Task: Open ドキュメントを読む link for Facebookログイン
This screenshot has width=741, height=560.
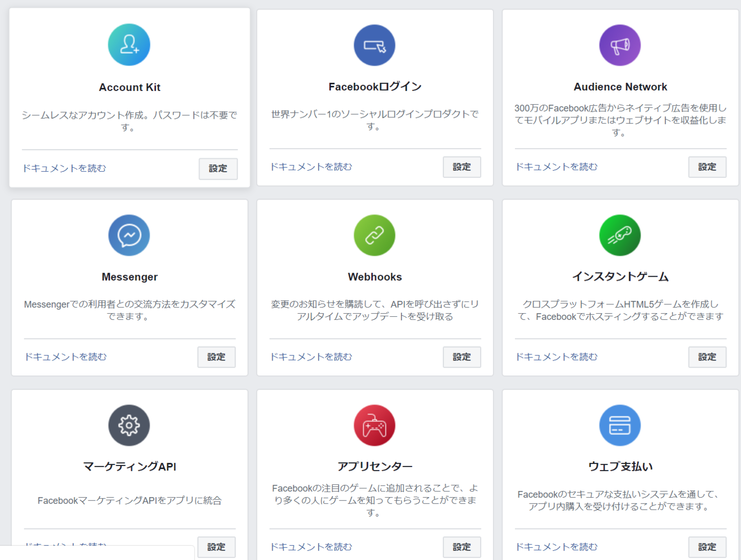Action: [311, 167]
